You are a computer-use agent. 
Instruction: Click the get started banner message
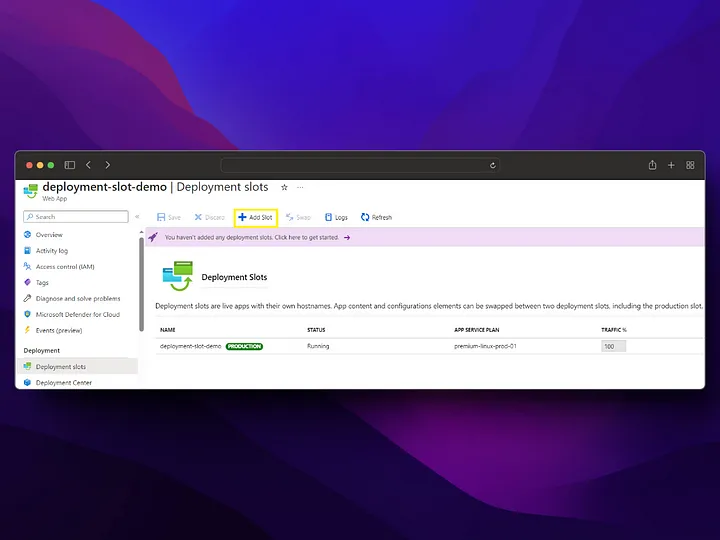(252, 237)
